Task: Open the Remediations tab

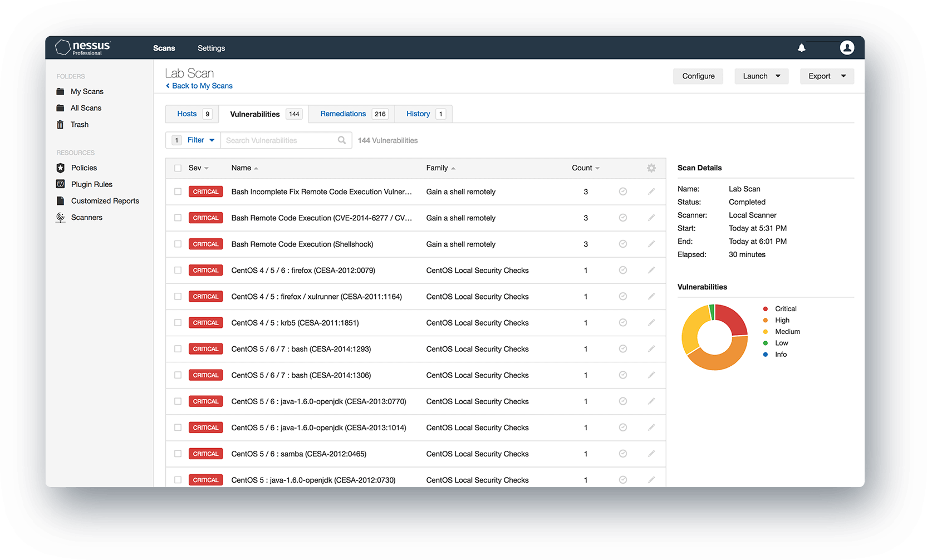Action: (352, 114)
